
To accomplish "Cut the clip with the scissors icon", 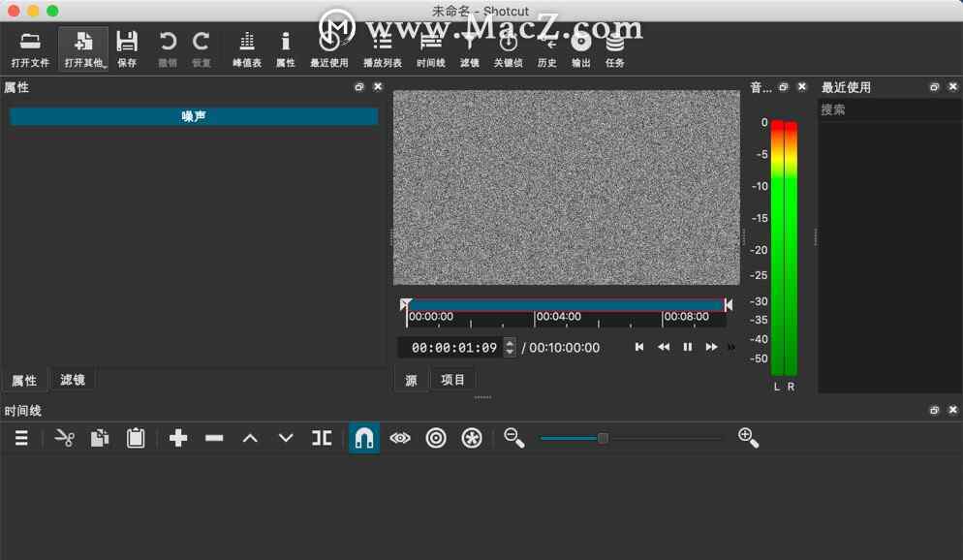I will 65,438.
